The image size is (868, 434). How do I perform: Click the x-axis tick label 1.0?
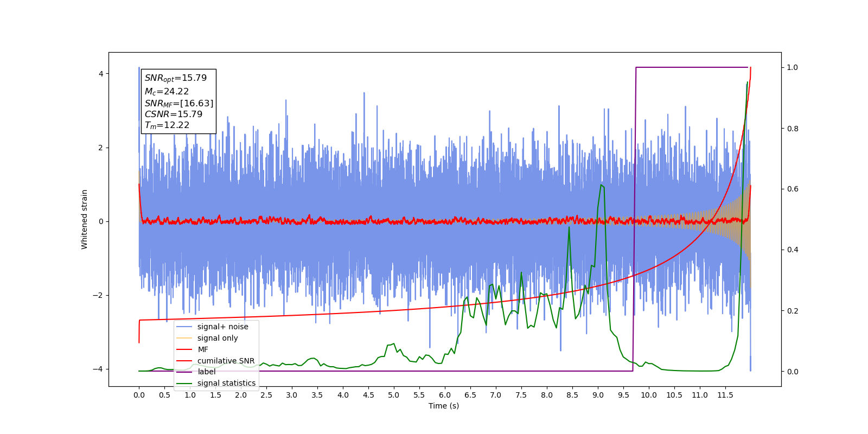pos(190,395)
